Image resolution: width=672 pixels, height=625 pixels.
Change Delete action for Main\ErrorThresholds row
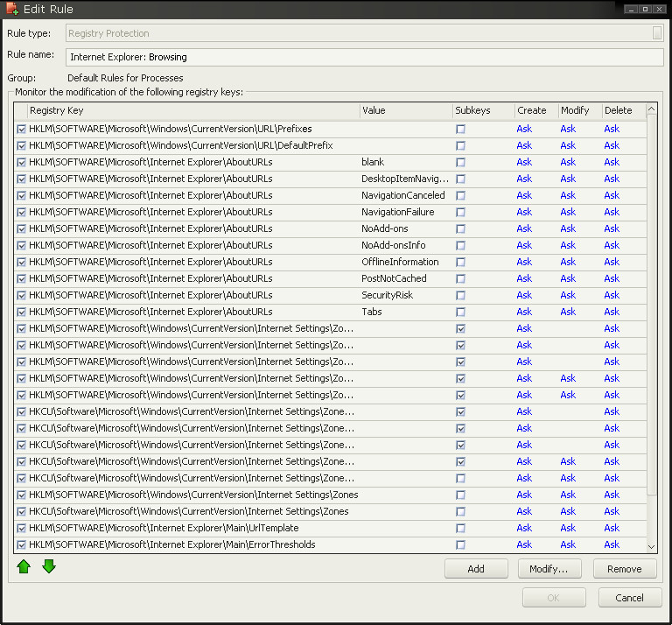pos(612,544)
